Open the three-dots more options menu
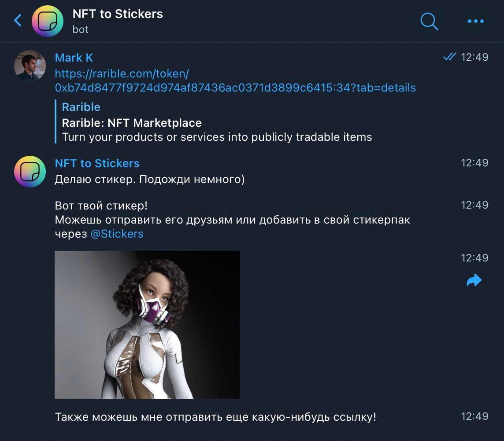504x441 pixels. (x=475, y=21)
